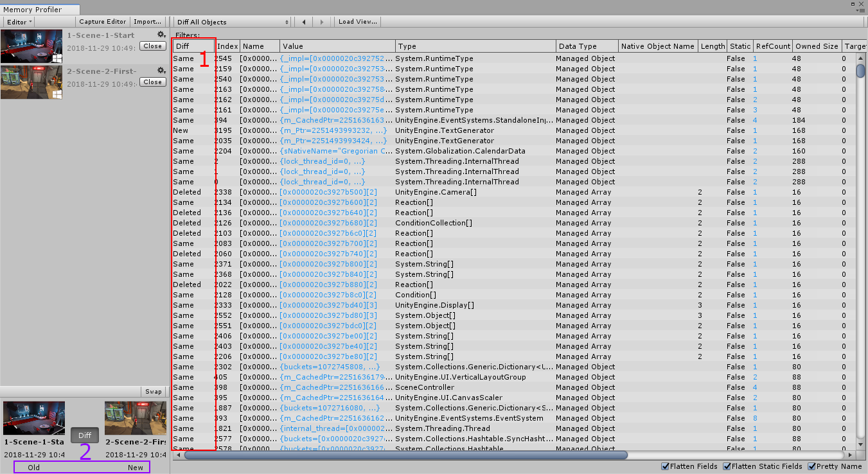Open the Editor dropdown menu

coord(19,21)
